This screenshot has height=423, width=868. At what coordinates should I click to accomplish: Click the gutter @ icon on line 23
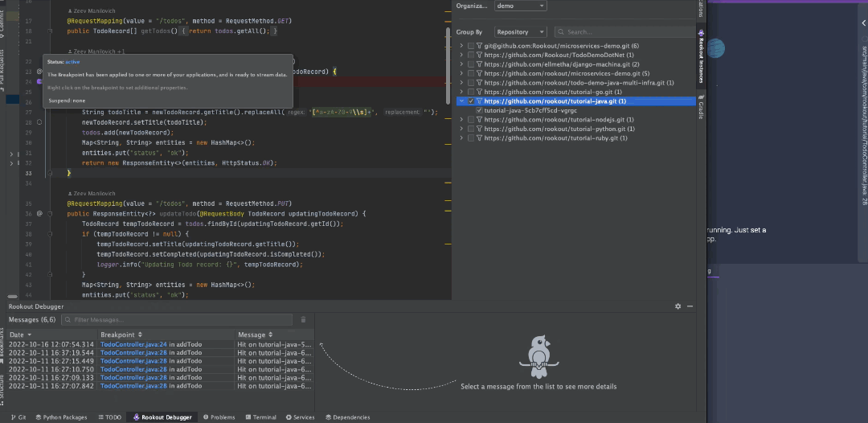pos(39,72)
